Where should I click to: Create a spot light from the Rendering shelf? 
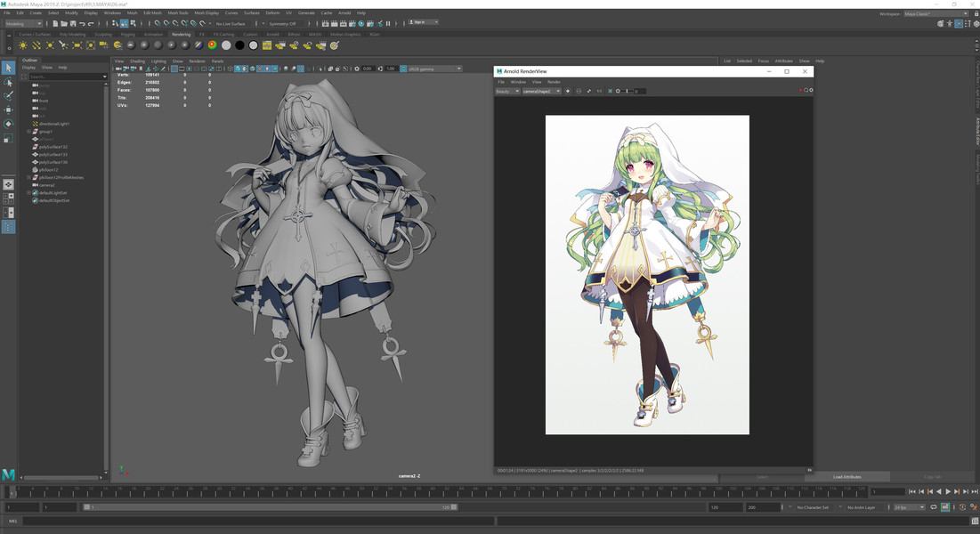(x=64, y=45)
